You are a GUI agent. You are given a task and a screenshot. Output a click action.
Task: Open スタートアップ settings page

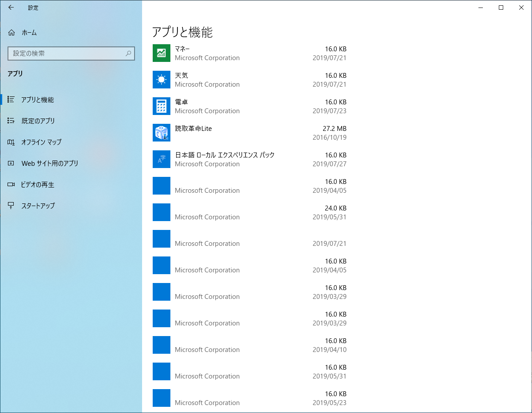pos(38,206)
